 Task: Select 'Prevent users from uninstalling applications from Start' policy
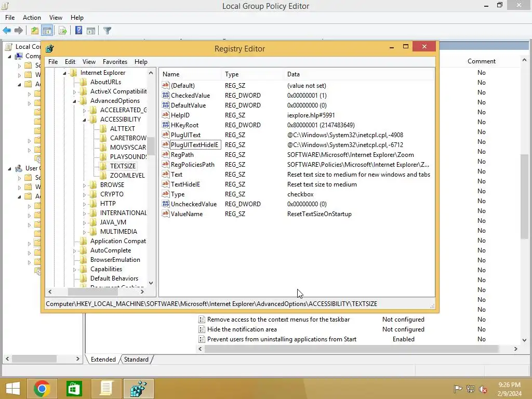[x=282, y=339]
